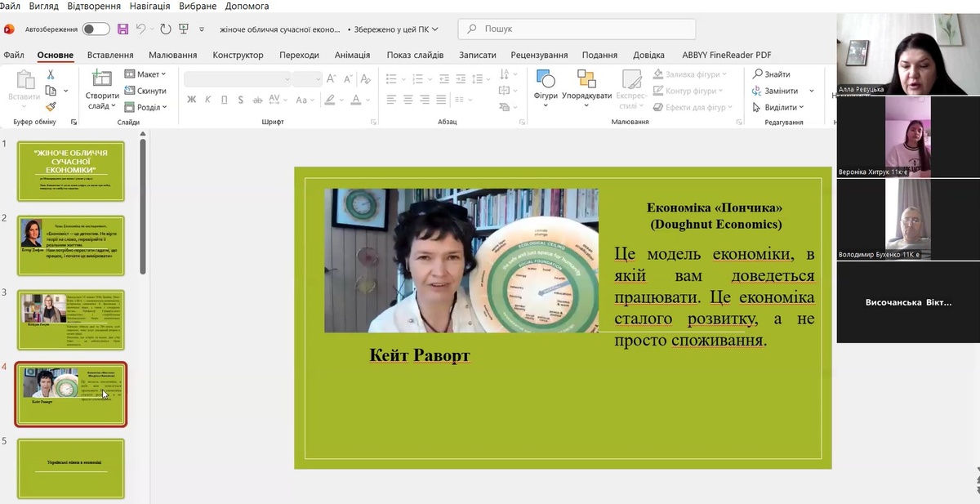
Task: Open the font color A picker
Action: tap(357, 100)
